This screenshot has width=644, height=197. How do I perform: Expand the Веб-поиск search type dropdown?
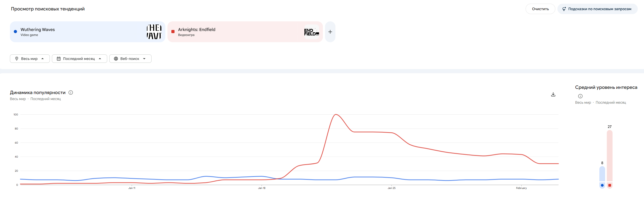(x=130, y=59)
